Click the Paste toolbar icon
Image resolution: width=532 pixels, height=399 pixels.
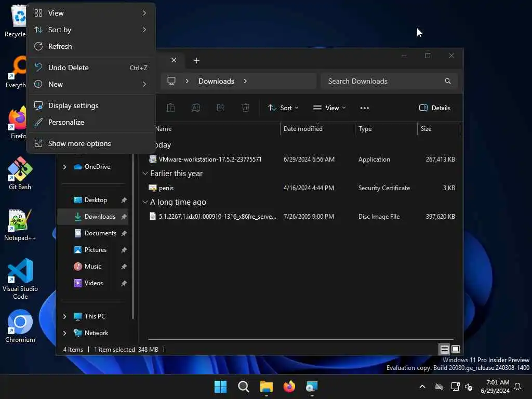(x=170, y=108)
